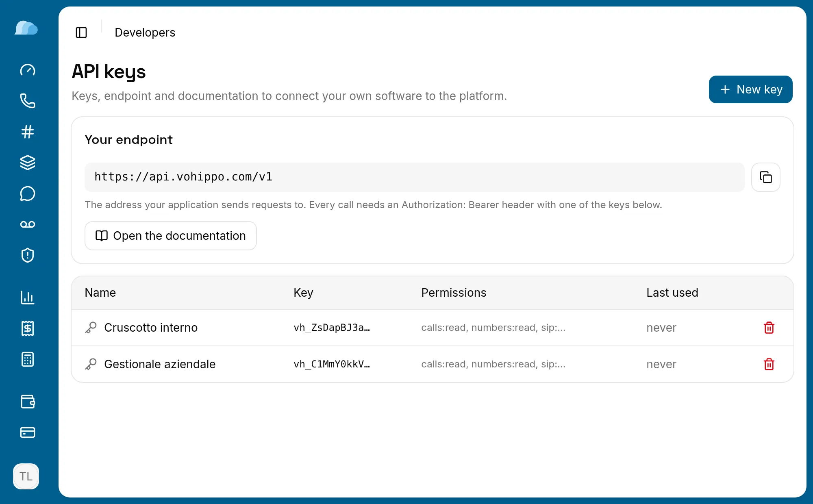Viewport: 813px width, 504px height.
Task: Open the voicemail sidebar icon
Action: pos(28,224)
